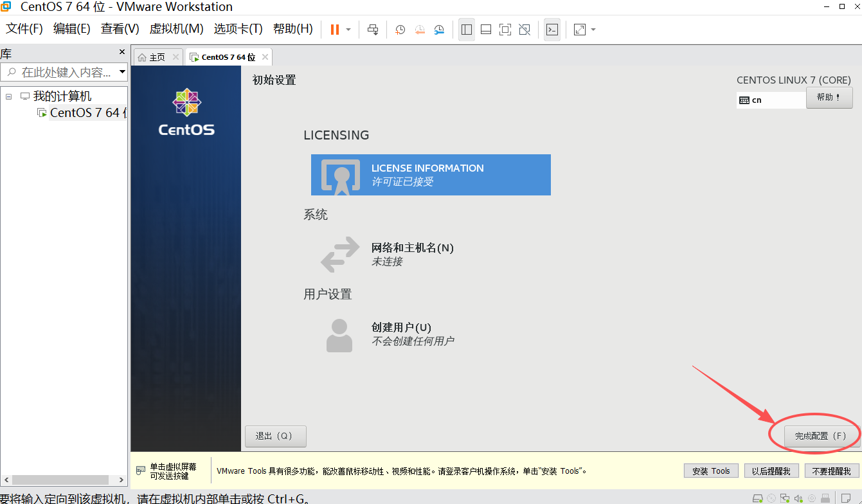Click the 以后提醒我 button

(x=771, y=471)
